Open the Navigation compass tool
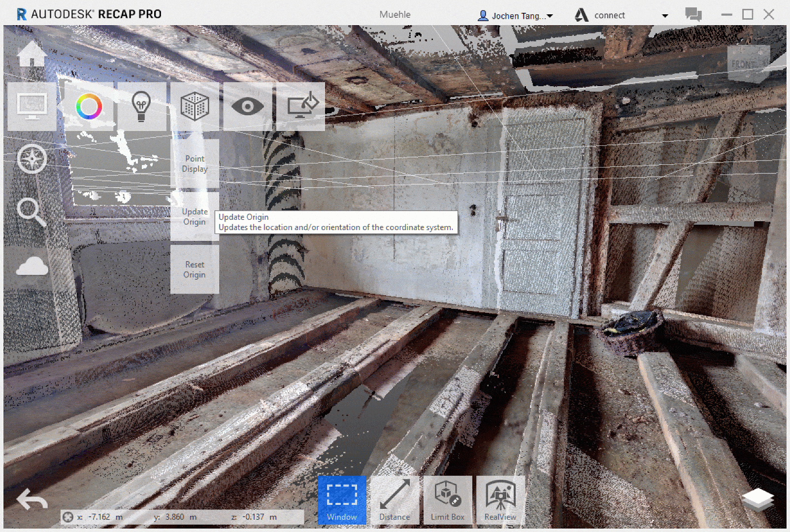Viewport: 790px width, 532px height. (32, 159)
